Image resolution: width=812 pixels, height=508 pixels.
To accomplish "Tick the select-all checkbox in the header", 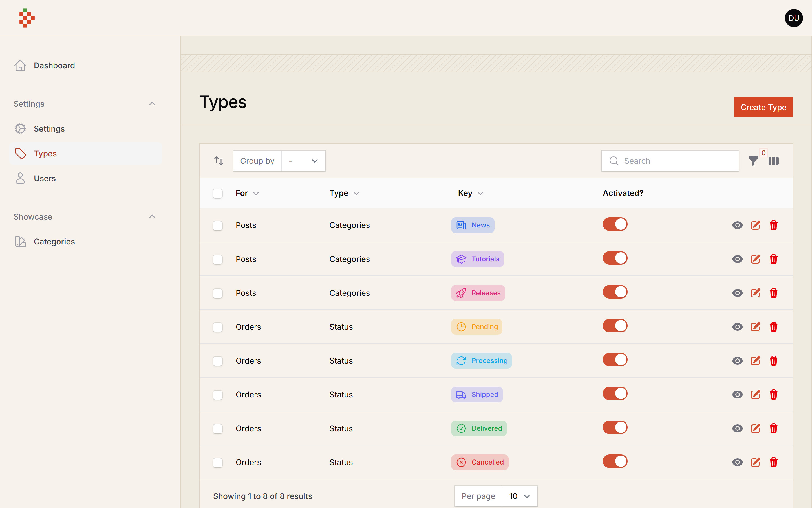I will (217, 194).
